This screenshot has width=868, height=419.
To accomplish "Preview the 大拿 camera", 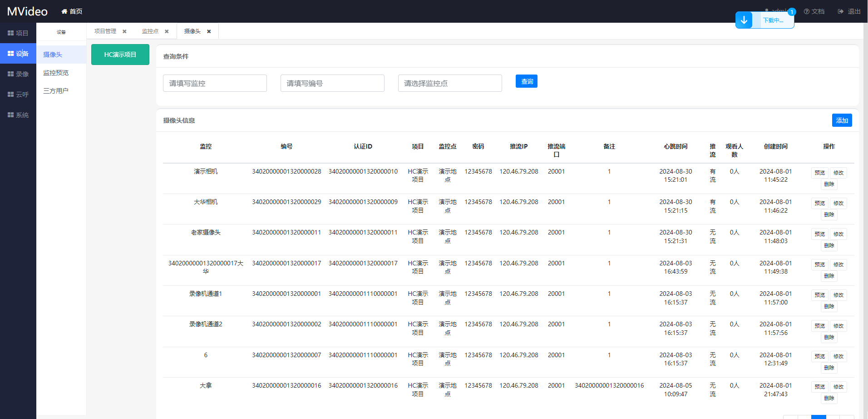I will (x=820, y=387).
